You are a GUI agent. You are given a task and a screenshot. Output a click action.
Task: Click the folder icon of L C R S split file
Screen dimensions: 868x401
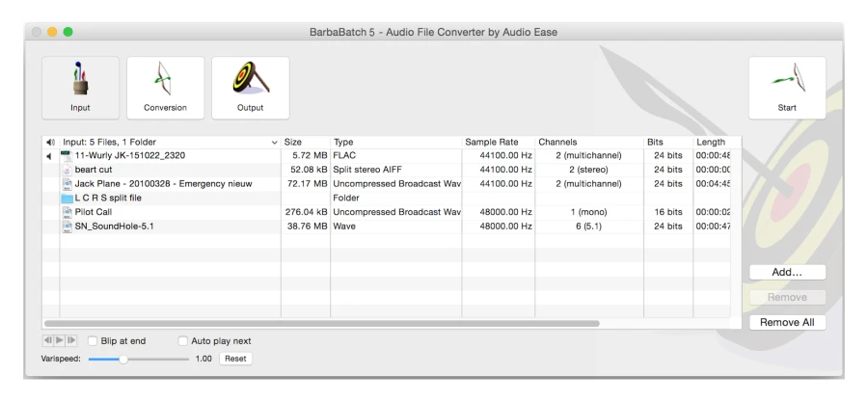point(67,198)
